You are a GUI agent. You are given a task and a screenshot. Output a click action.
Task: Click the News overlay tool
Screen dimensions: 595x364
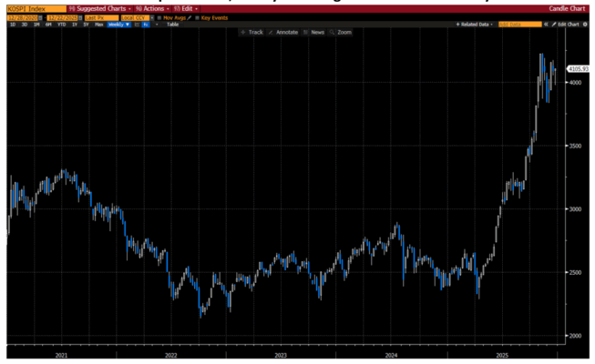coord(315,32)
